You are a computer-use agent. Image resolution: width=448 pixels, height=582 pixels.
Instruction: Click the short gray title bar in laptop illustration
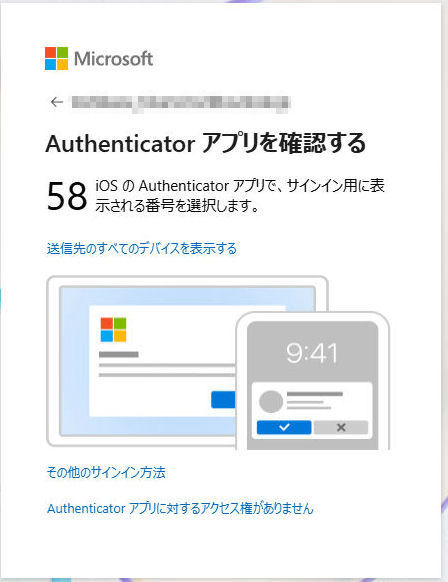(119, 354)
